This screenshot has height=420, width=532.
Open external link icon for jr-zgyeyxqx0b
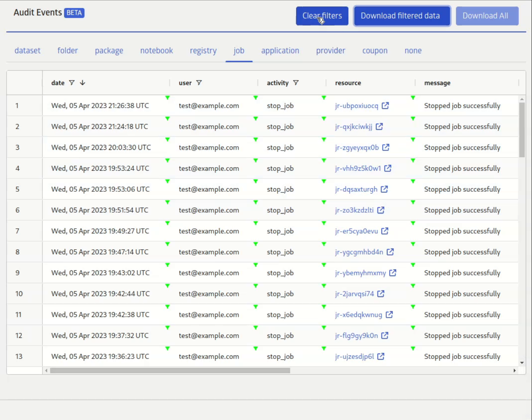pyautogui.click(x=386, y=147)
